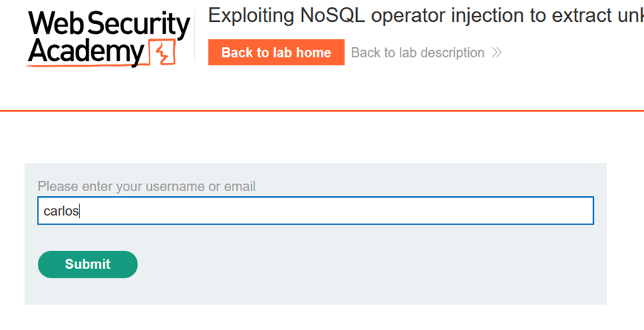Image resolution: width=644 pixels, height=330 pixels.
Task: Focus the username or email input field
Action: 315,210
